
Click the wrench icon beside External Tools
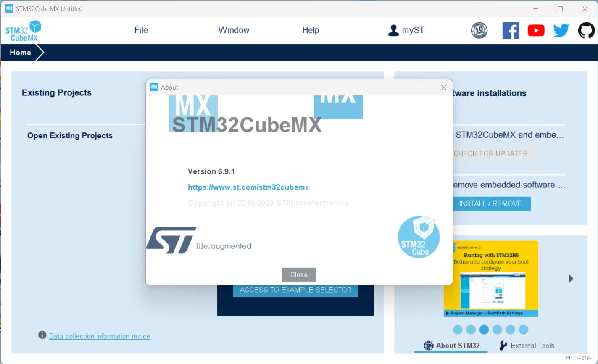coord(503,346)
